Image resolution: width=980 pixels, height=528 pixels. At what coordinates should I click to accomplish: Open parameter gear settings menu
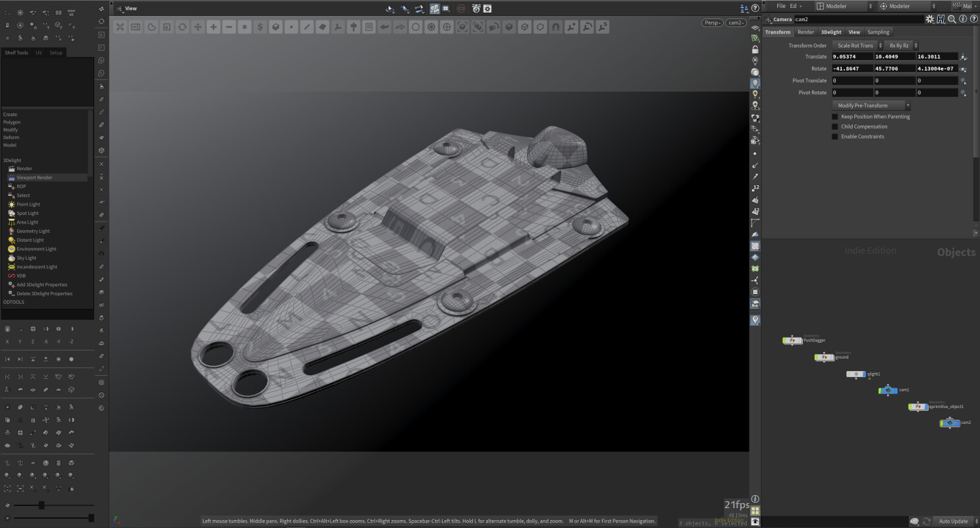(x=929, y=19)
